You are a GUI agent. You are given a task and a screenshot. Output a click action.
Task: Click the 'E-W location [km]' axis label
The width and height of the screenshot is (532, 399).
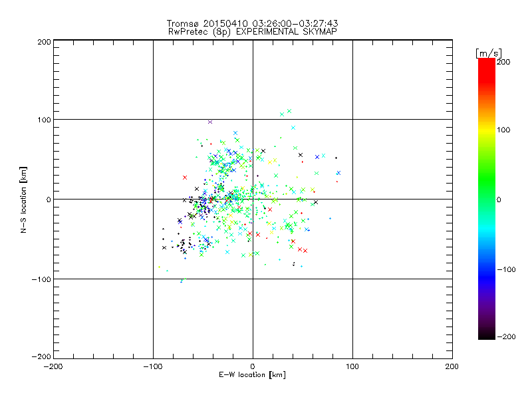point(252,375)
